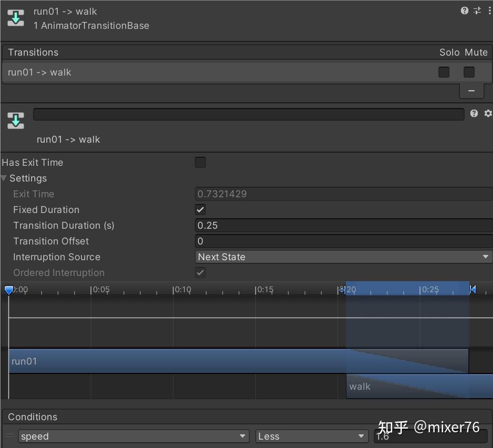
Task: Solo the run01 -> walk transition
Action: 444,72
